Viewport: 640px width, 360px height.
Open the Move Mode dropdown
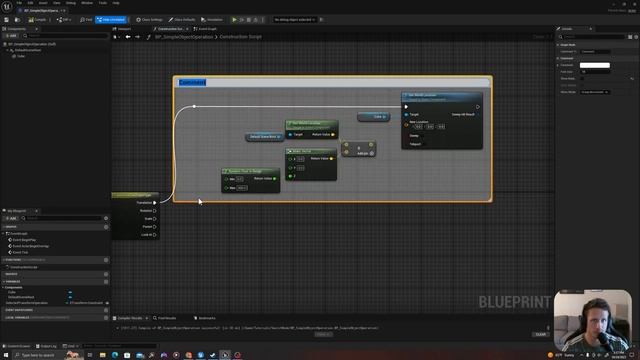(x=595, y=92)
